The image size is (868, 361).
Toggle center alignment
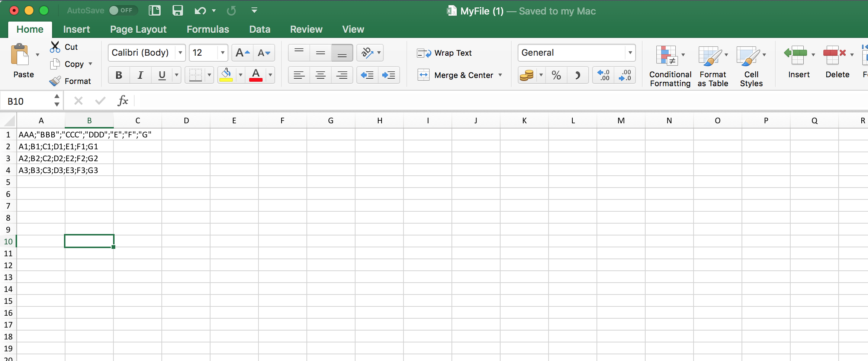coord(320,75)
